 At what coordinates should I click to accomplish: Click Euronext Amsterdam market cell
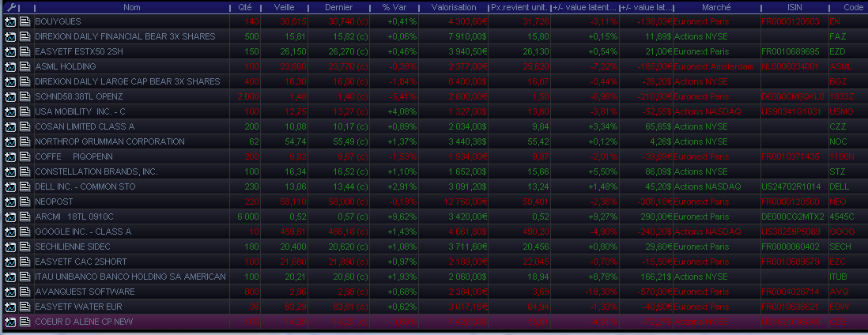click(x=714, y=66)
